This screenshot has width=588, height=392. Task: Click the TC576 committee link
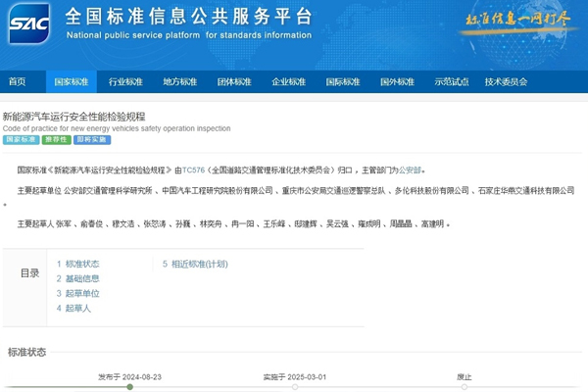206,170
